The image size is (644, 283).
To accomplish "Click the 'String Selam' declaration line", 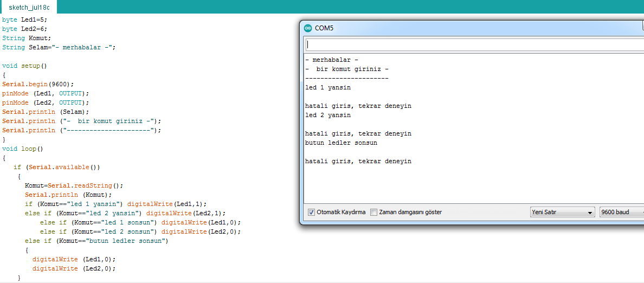I will pos(59,47).
